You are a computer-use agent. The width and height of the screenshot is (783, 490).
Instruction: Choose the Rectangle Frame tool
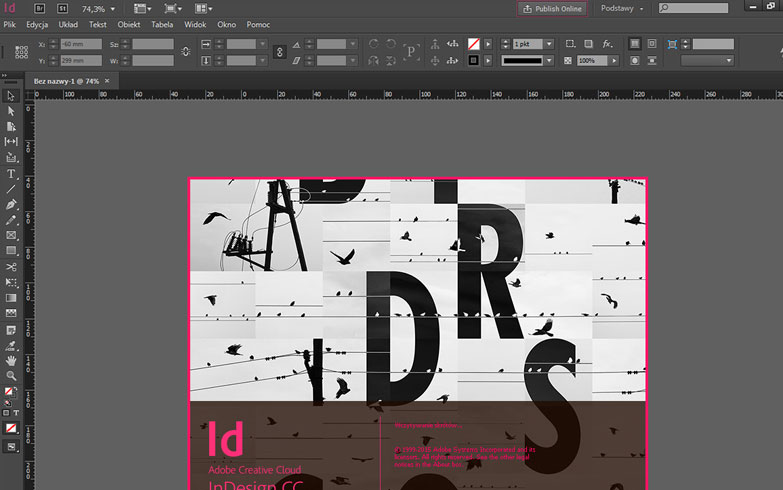click(x=10, y=235)
